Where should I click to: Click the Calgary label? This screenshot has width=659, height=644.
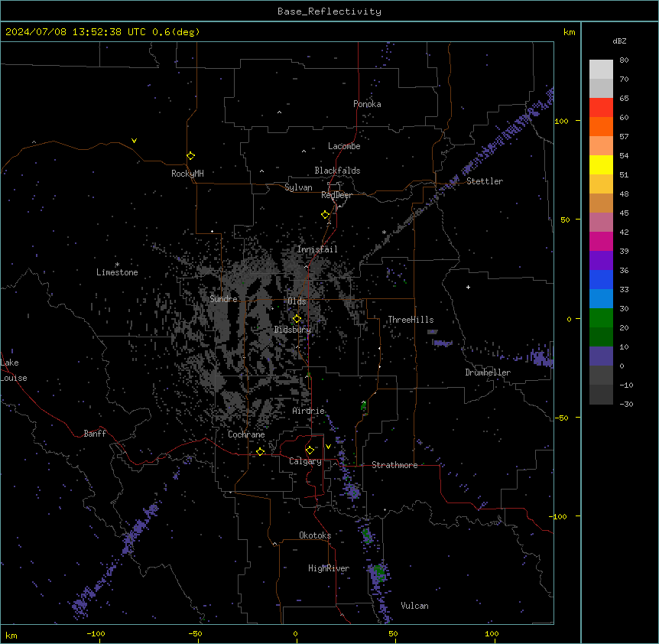(x=306, y=461)
